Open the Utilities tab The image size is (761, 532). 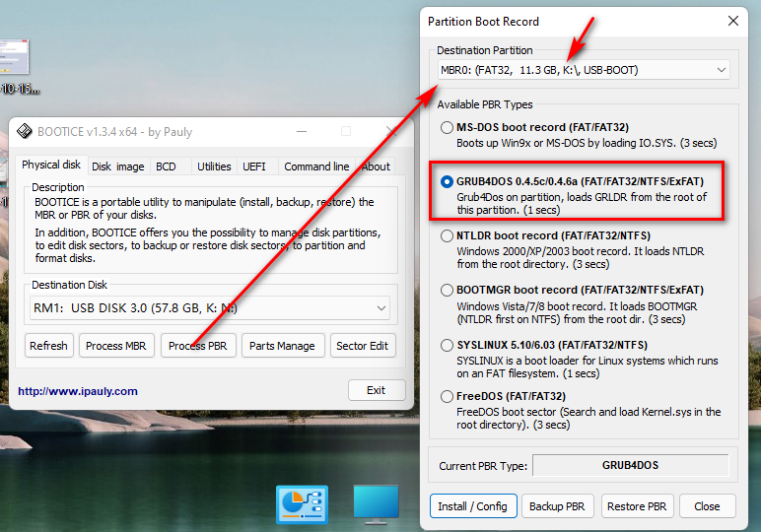(x=214, y=166)
